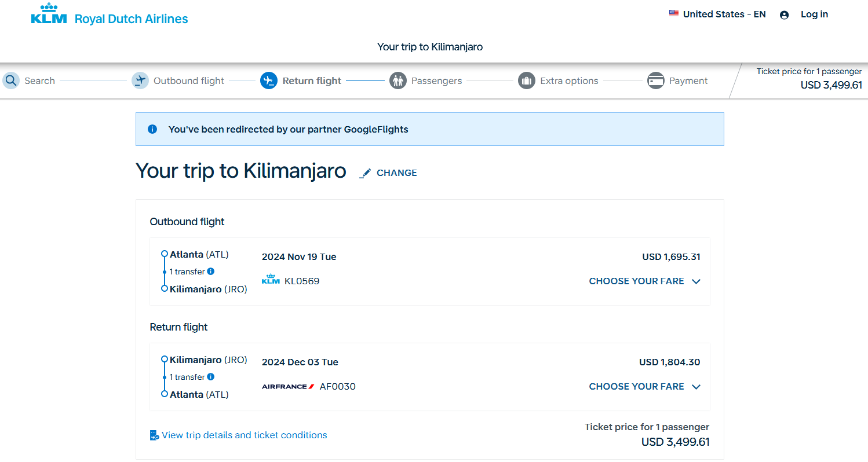
Task: Click the account person icon near Log in
Action: point(785,14)
